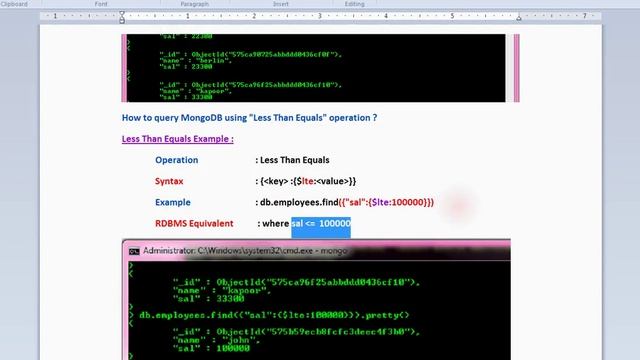Click the '"sal" : 33300' line in lower console
Image resolution: width=640 pixels, height=360 pixels.
coord(209,299)
